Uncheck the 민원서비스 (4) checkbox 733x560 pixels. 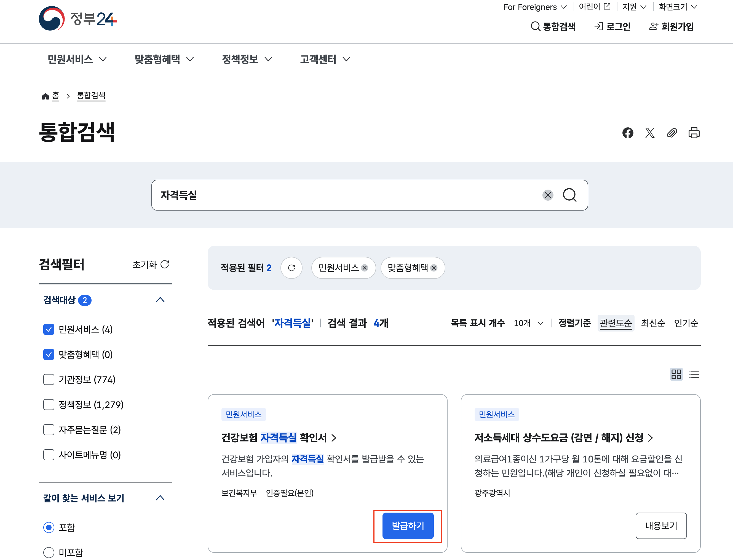[x=49, y=329]
